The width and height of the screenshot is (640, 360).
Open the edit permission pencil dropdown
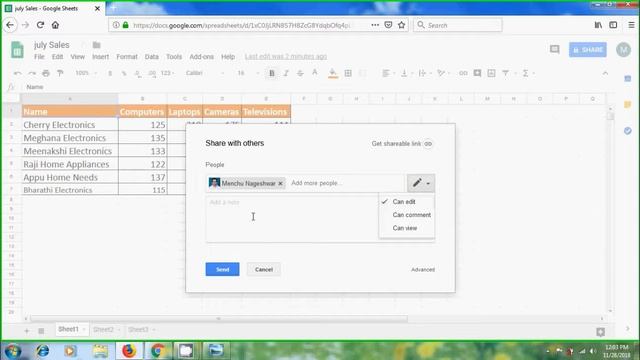point(421,183)
